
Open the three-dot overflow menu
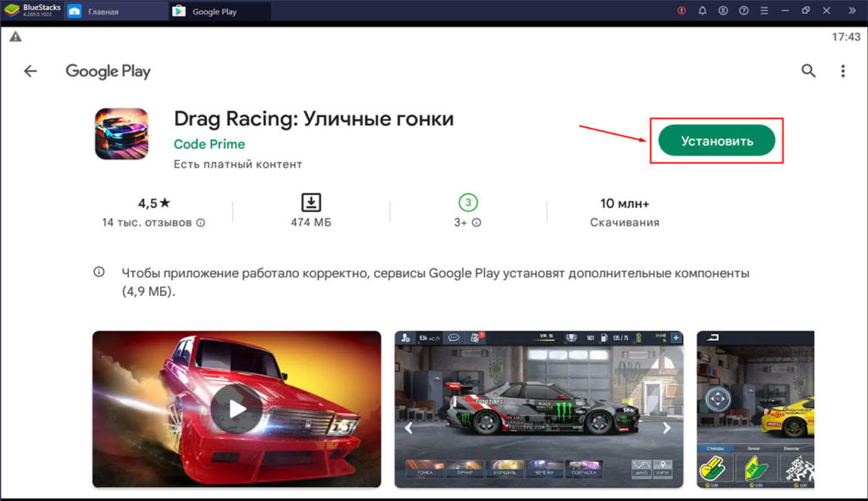[843, 71]
